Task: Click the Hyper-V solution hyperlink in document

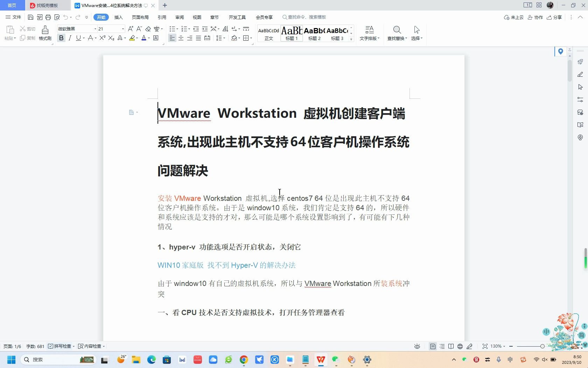Action: 226,265
